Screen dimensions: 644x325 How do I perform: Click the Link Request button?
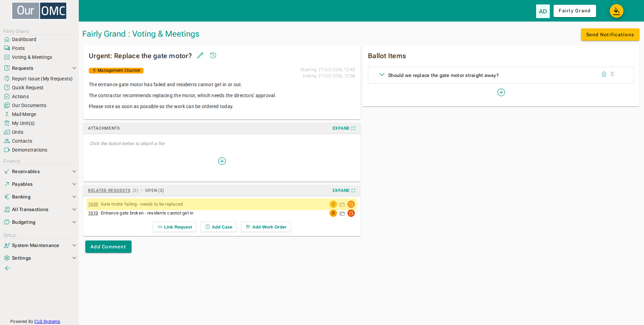pos(175,227)
